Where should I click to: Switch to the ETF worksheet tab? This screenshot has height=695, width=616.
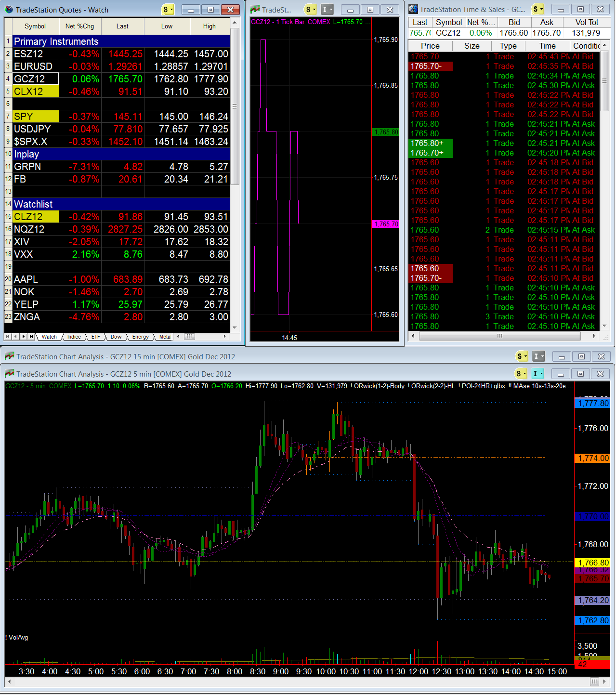point(96,337)
